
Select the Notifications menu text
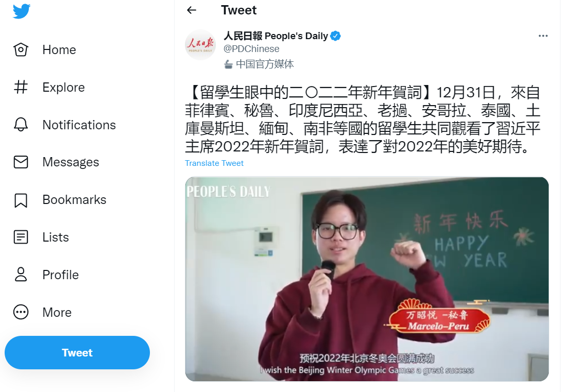click(79, 125)
